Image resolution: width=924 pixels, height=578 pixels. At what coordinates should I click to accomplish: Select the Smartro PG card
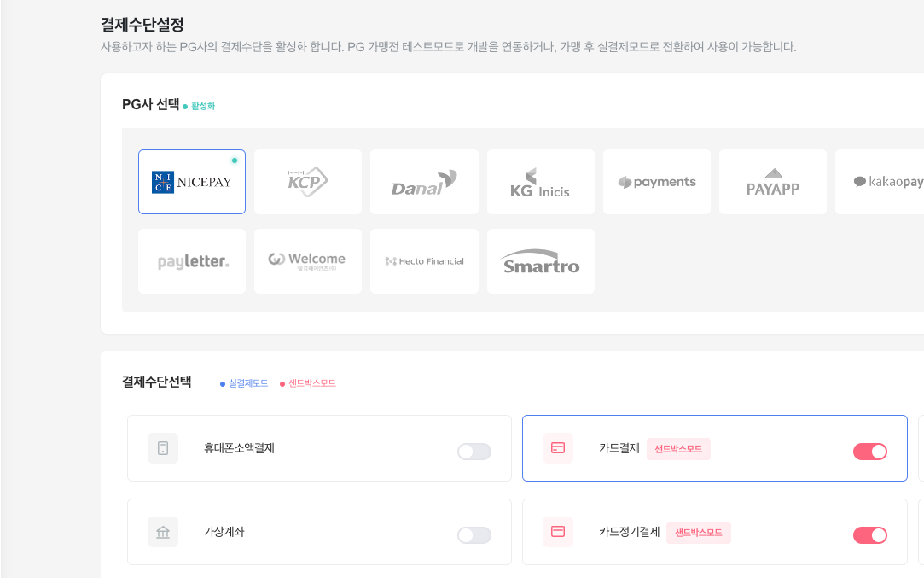pos(540,261)
